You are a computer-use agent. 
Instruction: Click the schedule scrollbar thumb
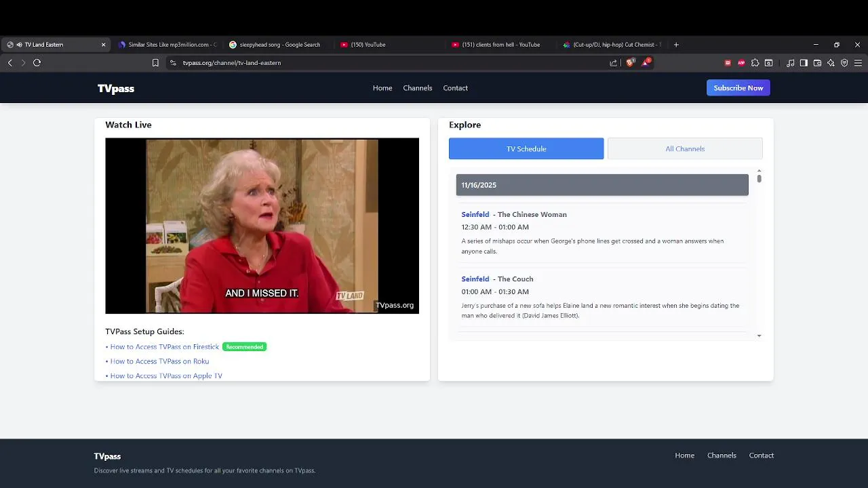tap(759, 179)
